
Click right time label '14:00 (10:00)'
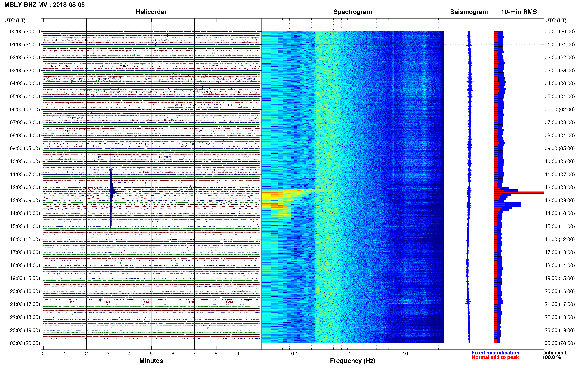[x=560, y=213]
